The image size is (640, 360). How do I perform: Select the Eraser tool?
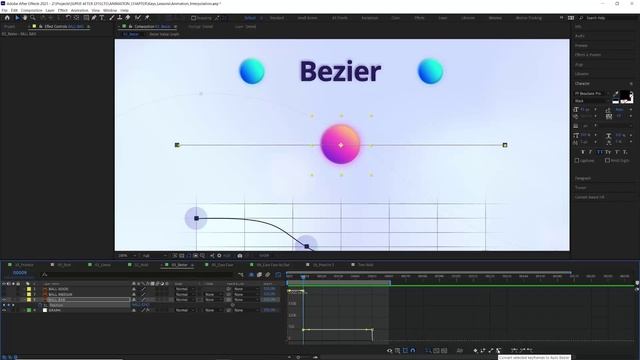click(x=128, y=18)
